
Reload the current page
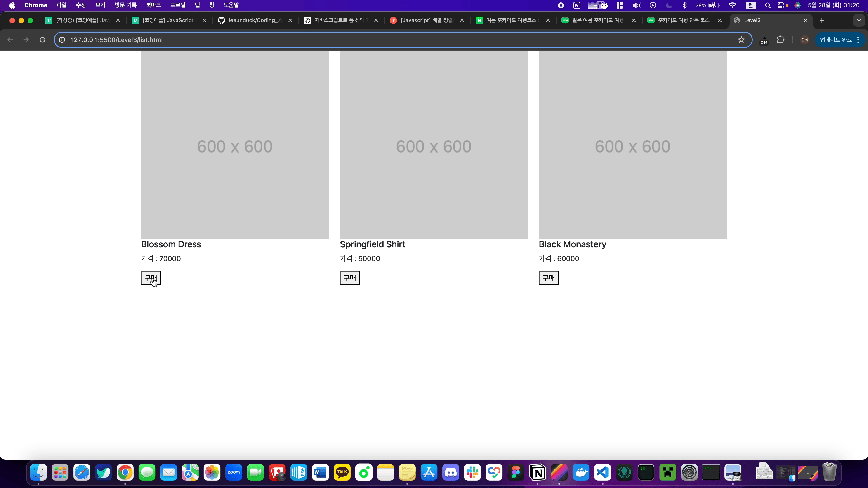[x=42, y=40]
